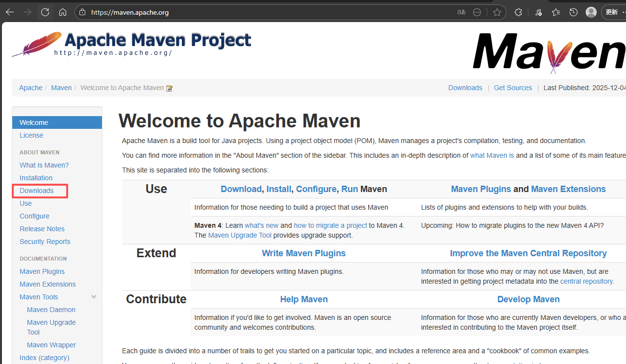This screenshot has height=364, width=626.
Task: Open browser history clock icon
Action: tap(574, 12)
